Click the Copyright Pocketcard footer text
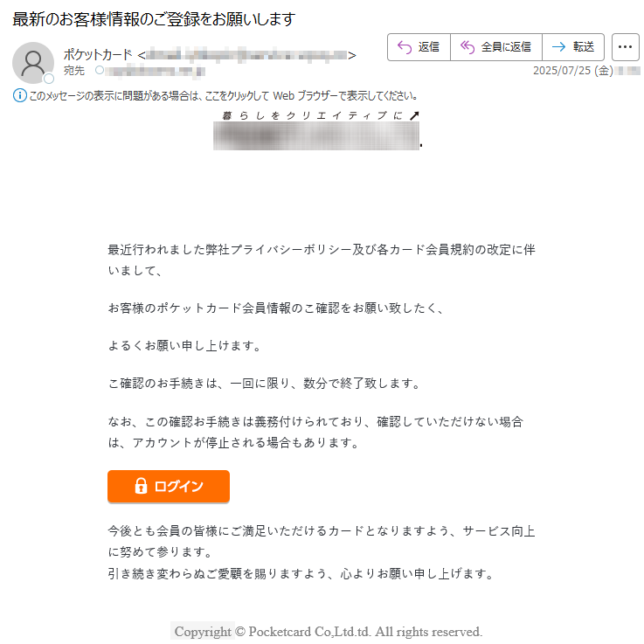The width and height of the screenshot is (644, 644). [x=328, y=631]
